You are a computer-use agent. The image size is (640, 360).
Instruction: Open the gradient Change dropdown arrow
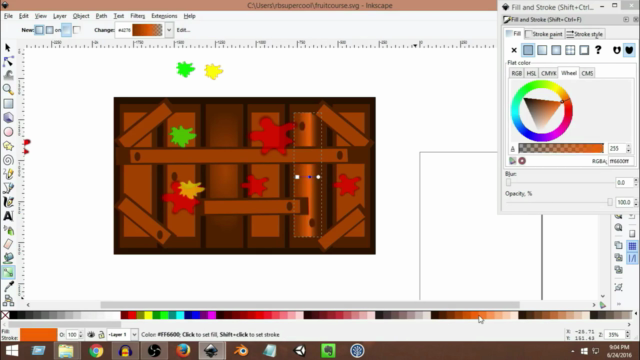pos(169,30)
